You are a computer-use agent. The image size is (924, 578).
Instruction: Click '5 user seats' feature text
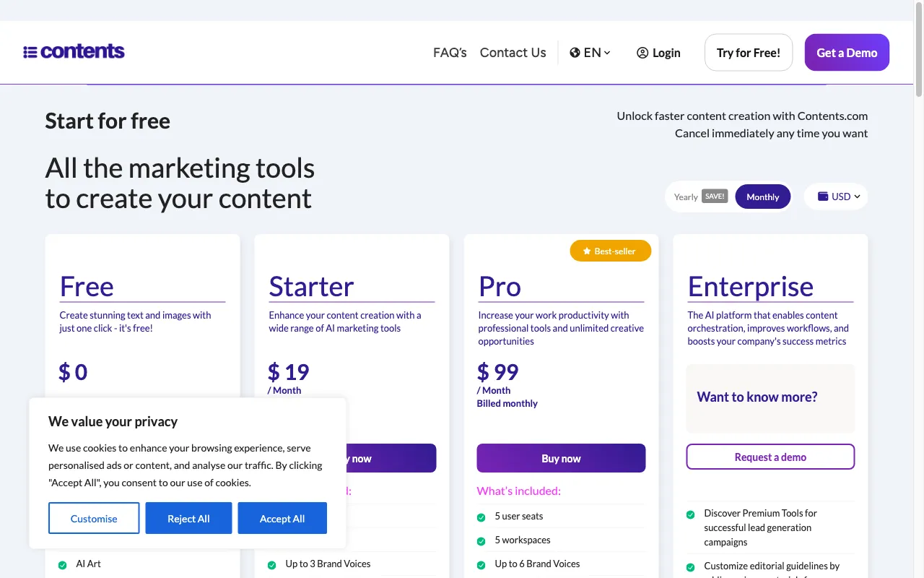pos(519,516)
